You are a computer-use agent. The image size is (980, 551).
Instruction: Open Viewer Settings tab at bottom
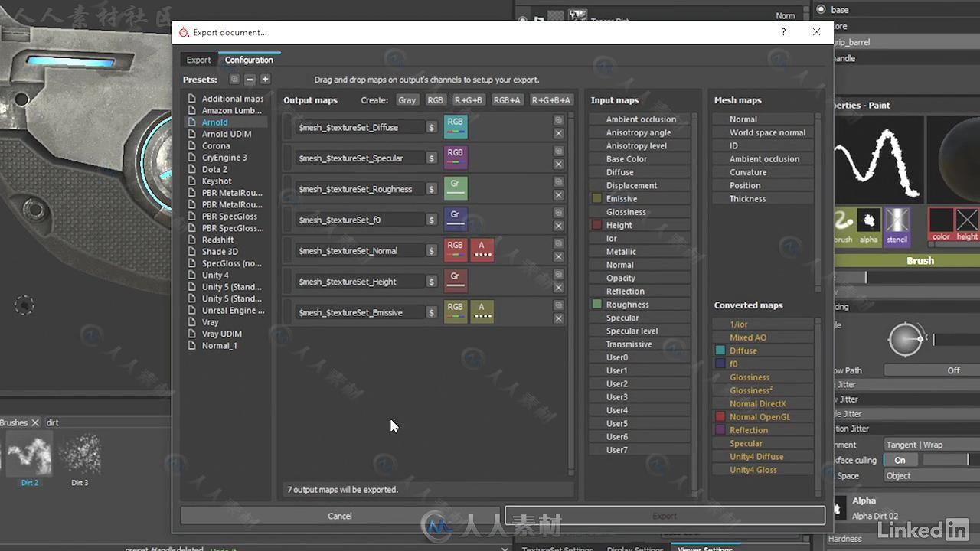click(x=704, y=548)
